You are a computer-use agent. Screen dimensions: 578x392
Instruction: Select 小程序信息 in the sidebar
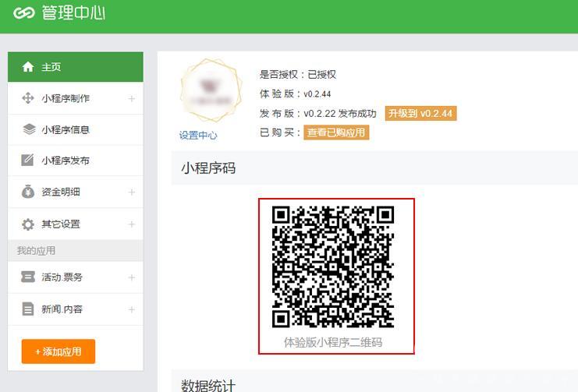point(76,129)
